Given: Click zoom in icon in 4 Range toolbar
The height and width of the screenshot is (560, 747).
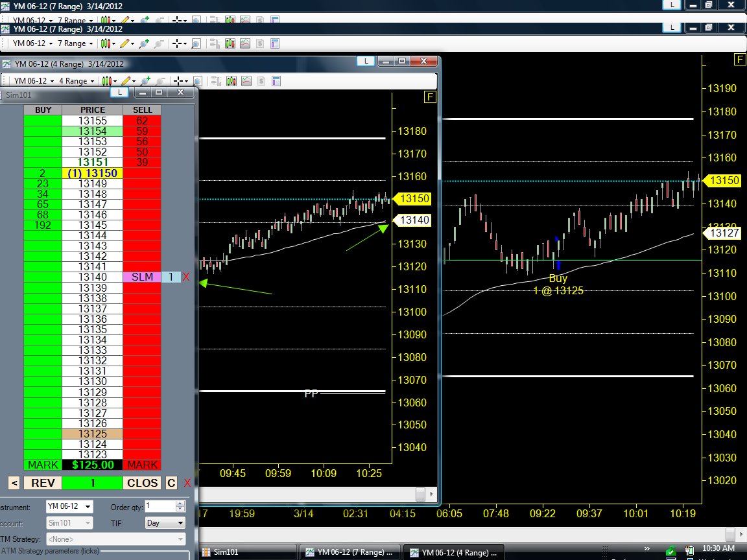Looking at the screenshot, I should [x=145, y=81].
